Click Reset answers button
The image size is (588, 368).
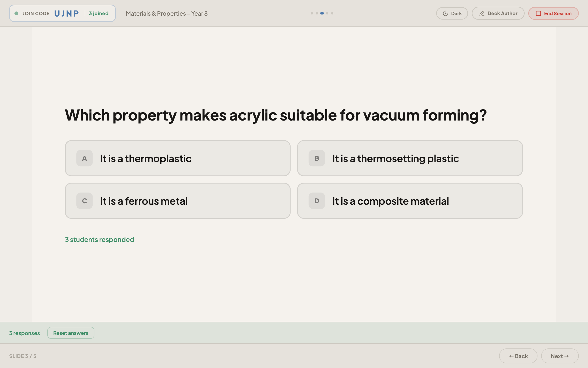tap(71, 333)
